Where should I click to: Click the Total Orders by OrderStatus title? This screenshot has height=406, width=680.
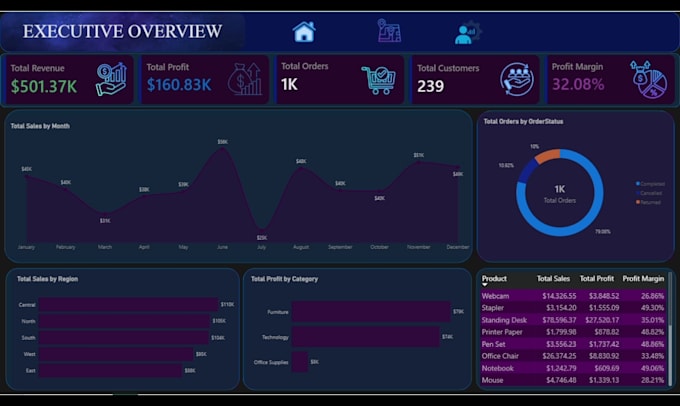pos(523,121)
